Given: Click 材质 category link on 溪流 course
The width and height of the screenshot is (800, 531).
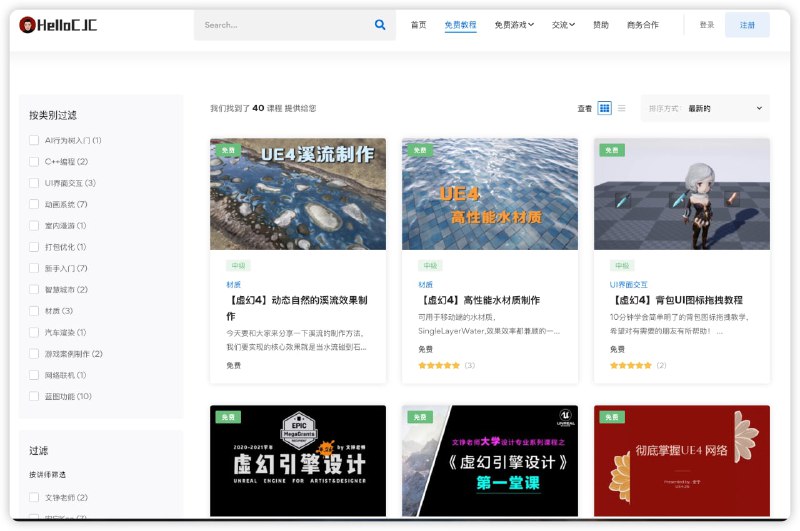Looking at the screenshot, I should coord(233,284).
